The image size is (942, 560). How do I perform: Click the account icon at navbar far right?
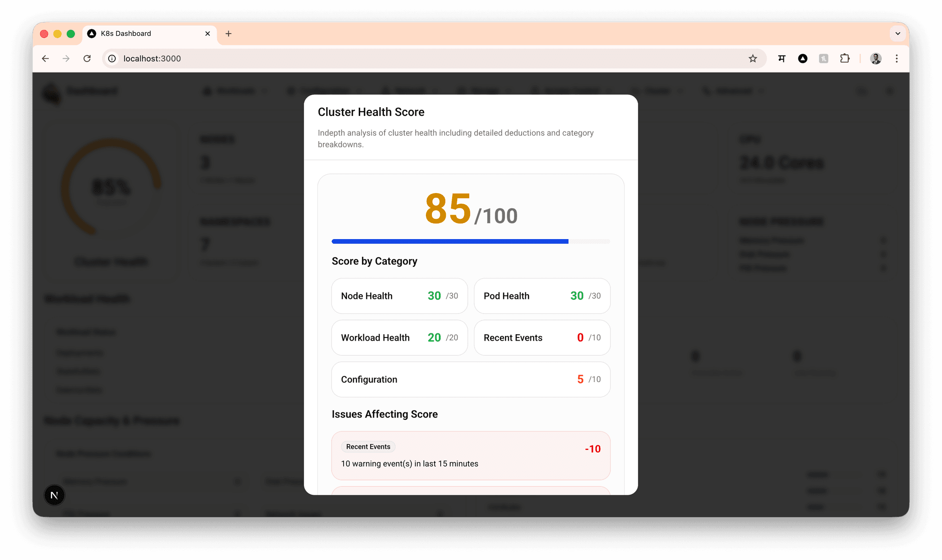pos(890,91)
